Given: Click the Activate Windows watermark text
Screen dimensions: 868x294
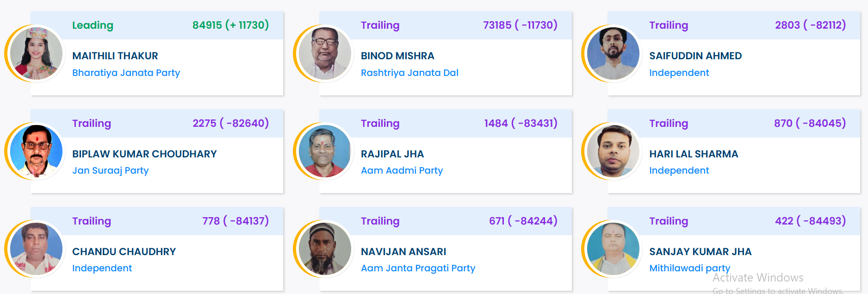Looking at the screenshot, I should (x=757, y=278).
